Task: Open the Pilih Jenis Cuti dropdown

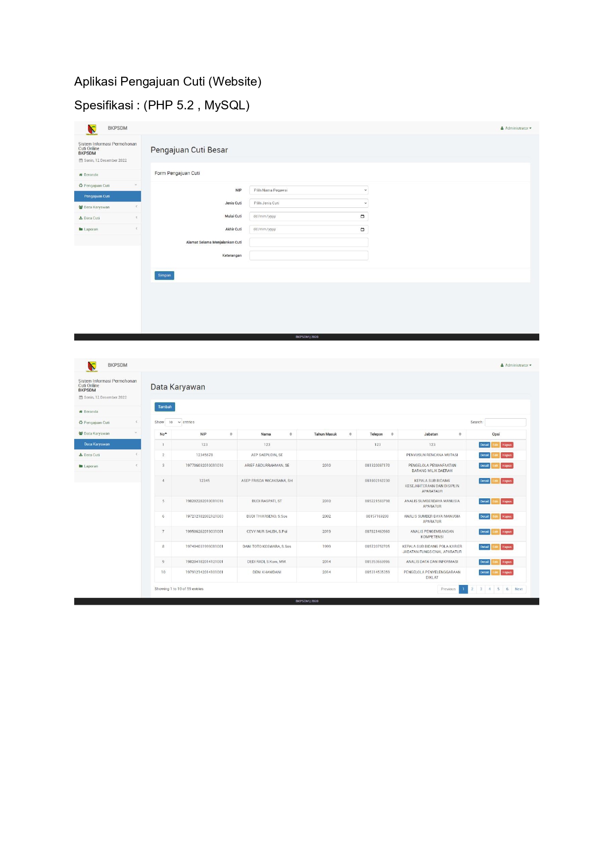Action: click(x=309, y=203)
